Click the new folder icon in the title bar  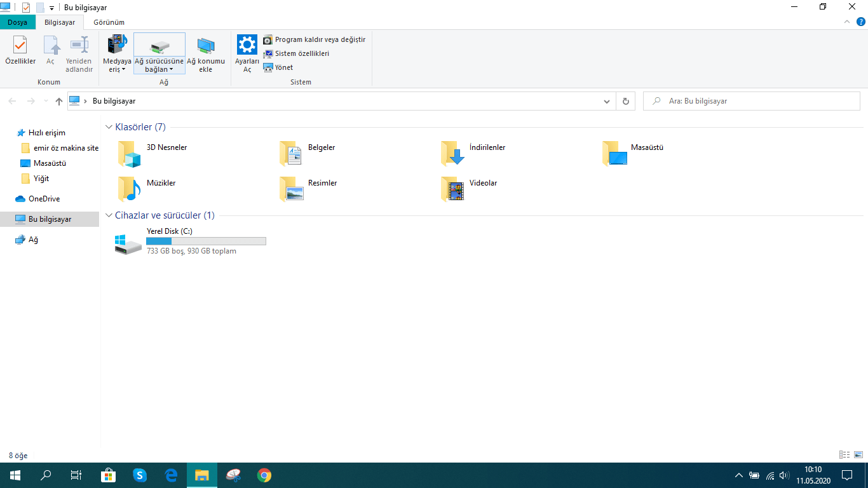(x=40, y=8)
